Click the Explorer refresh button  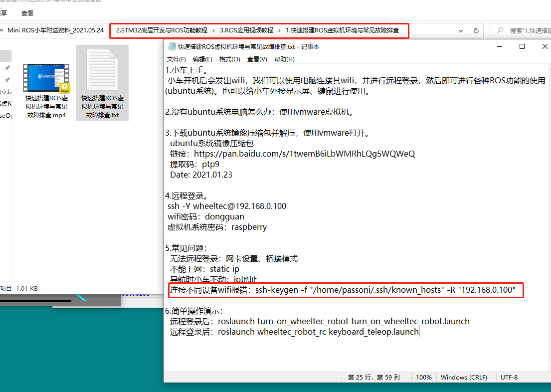476,30
